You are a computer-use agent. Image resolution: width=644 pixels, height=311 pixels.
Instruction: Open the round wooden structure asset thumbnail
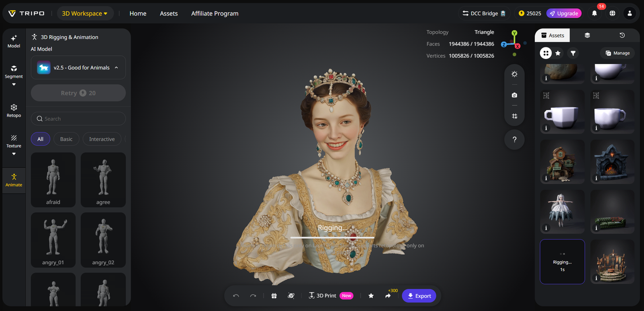pyautogui.click(x=612, y=262)
